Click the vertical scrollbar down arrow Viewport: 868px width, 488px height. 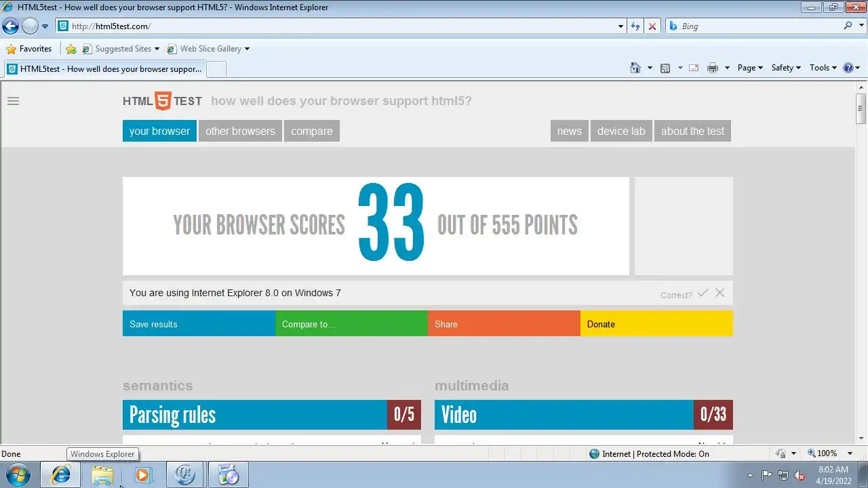point(861,438)
